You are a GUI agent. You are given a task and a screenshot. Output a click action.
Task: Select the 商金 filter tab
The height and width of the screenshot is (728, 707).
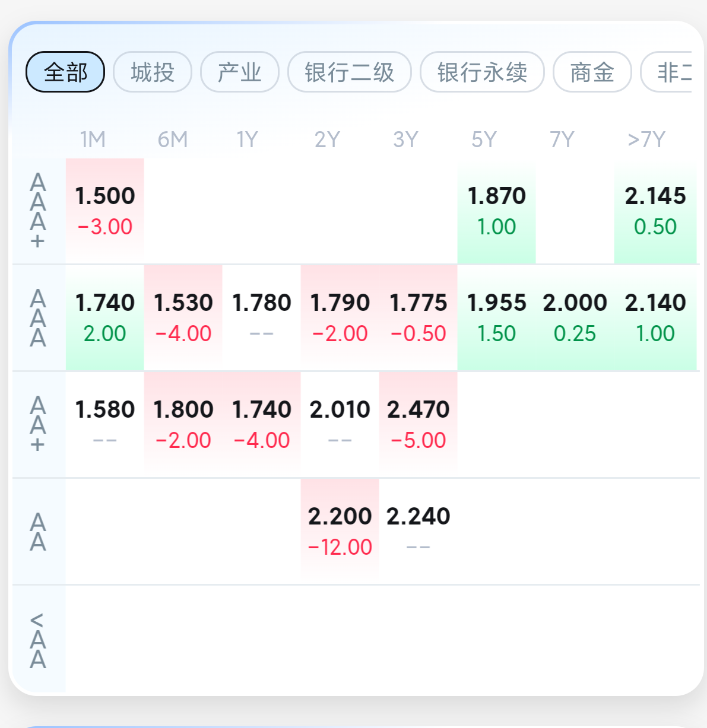click(592, 72)
